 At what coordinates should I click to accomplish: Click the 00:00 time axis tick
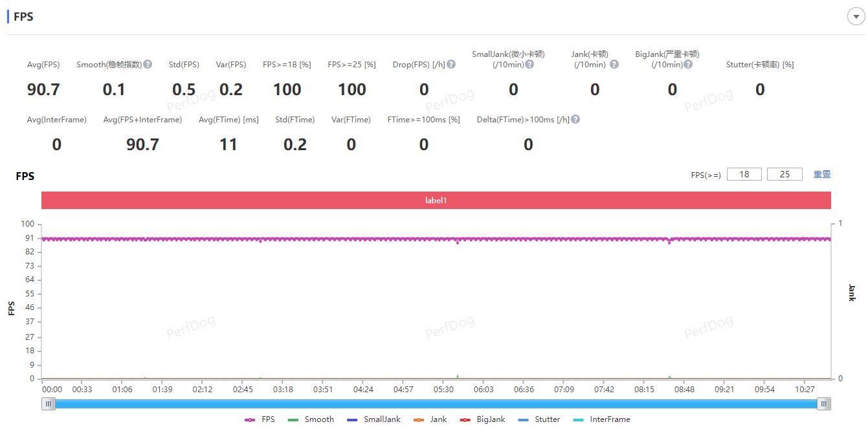click(52, 390)
